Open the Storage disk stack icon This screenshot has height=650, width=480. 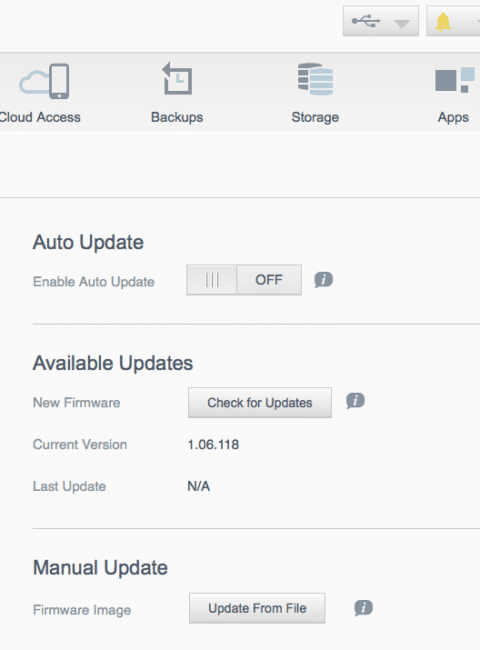point(315,79)
